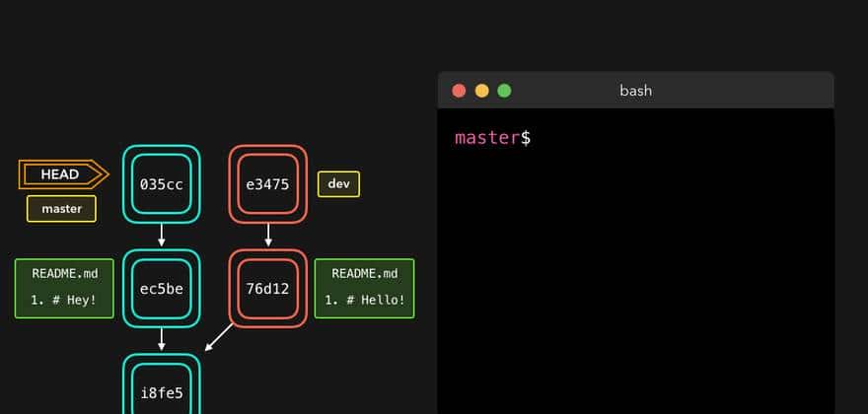The width and height of the screenshot is (868, 414).
Task: Open the README.md box showing '# Hey!'
Action: pyautogui.click(x=64, y=288)
